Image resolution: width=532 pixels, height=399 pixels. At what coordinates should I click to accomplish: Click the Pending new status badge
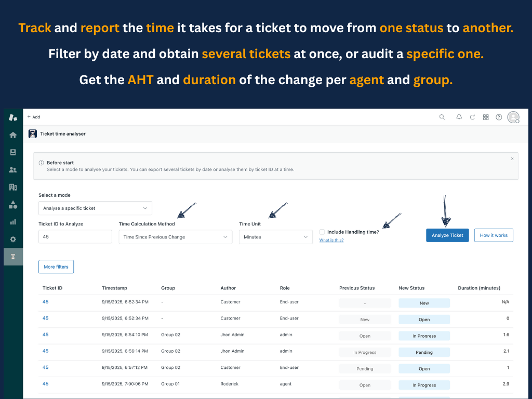pos(424,352)
